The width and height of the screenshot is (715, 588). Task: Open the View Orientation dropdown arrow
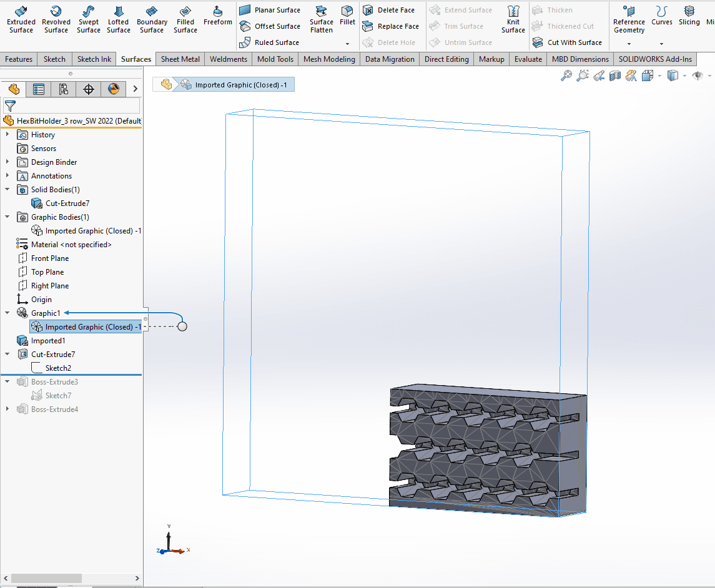(x=659, y=76)
